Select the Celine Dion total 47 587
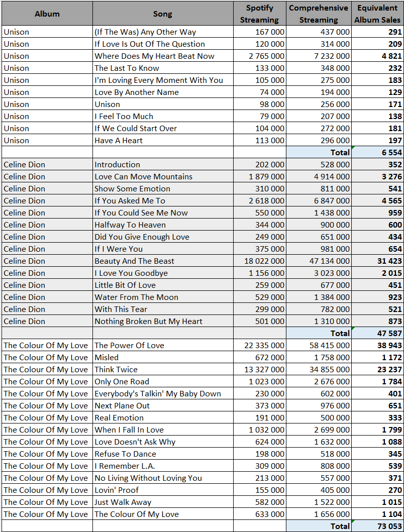 377,333
